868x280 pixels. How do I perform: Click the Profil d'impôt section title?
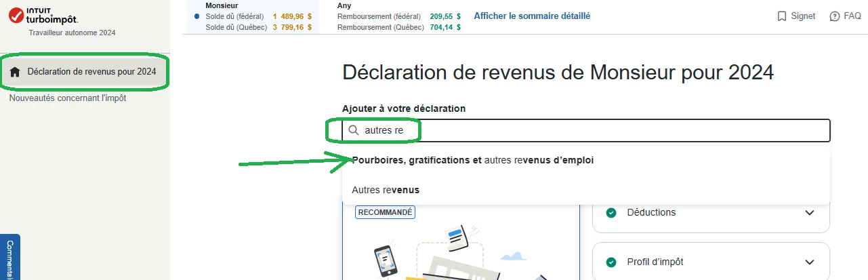point(657,262)
